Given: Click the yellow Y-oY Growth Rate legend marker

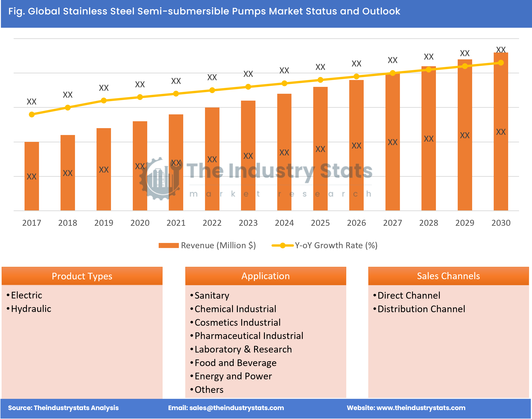Looking at the screenshot, I should click(x=283, y=245).
